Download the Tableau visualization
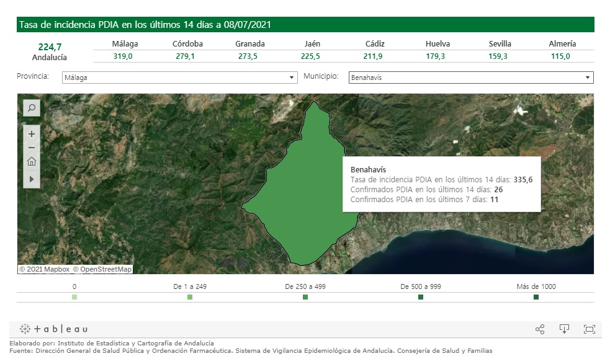This screenshot has height=364, width=610. [564, 329]
